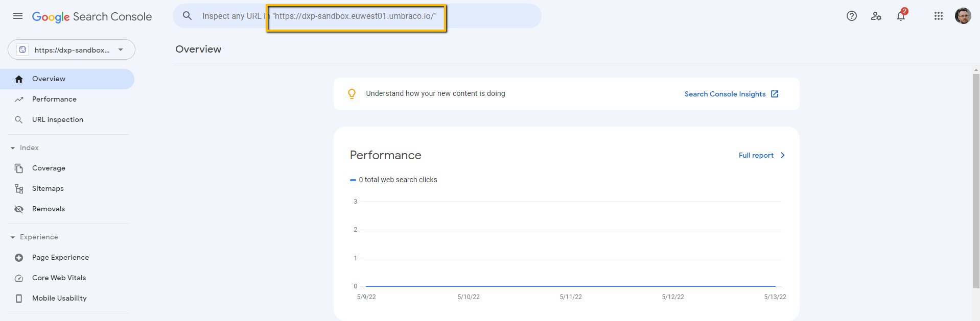
Task: Open Core Web Vitals report
Action: point(67,278)
